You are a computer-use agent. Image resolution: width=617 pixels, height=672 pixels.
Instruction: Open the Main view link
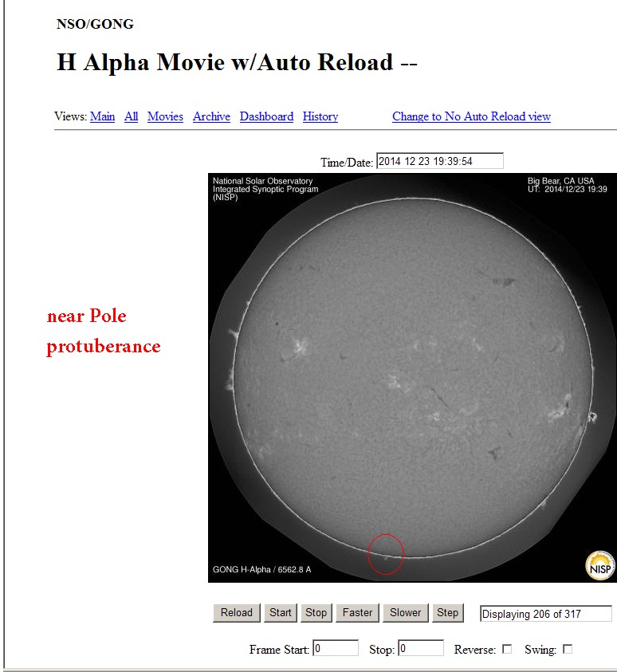(102, 116)
